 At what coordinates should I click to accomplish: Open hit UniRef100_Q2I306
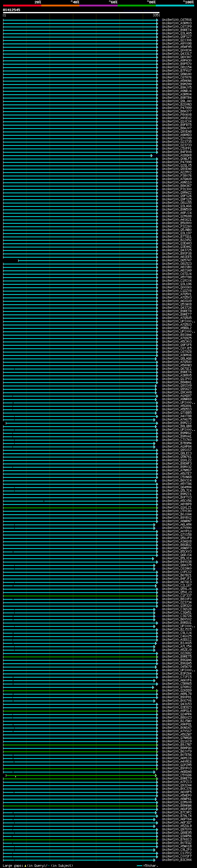tap(177, 40)
